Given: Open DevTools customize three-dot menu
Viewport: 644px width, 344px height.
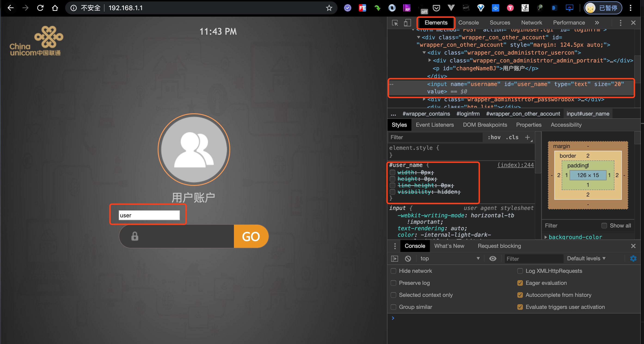Looking at the screenshot, I should pyautogui.click(x=620, y=23).
